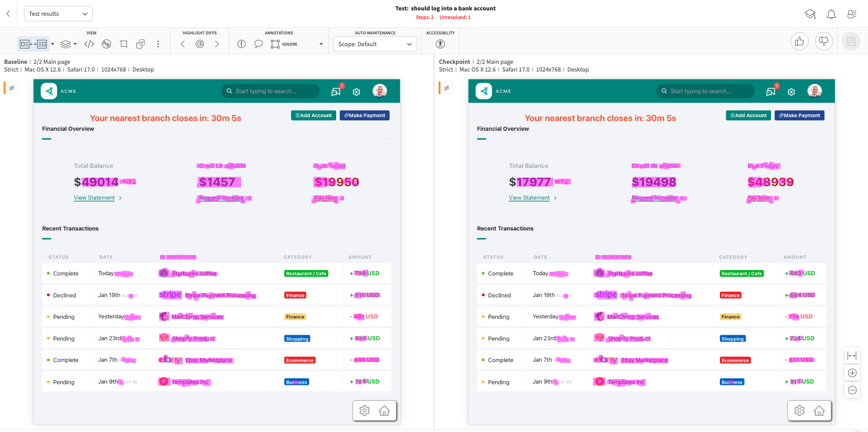Open the notifications bell
Screen dimensions: 868x432
click(x=831, y=14)
